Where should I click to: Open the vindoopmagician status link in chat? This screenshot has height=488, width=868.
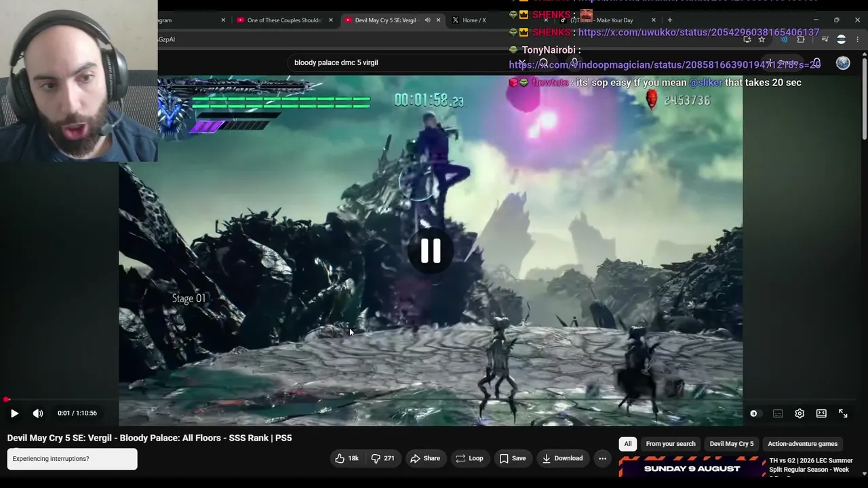(665, 65)
